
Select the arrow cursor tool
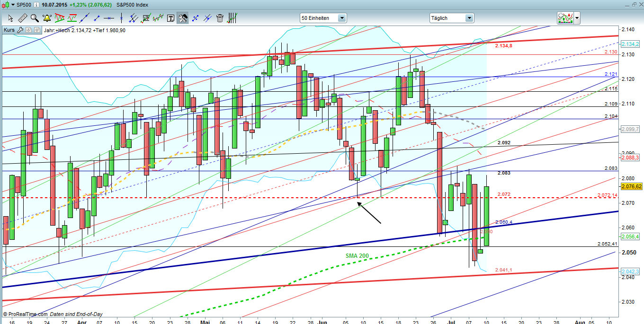point(10,18)
